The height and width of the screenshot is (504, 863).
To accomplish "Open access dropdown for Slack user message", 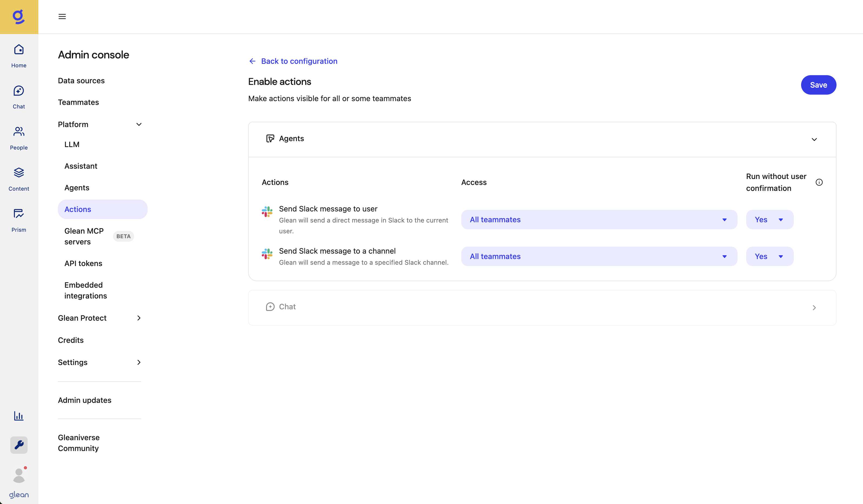I will [599, 220].
